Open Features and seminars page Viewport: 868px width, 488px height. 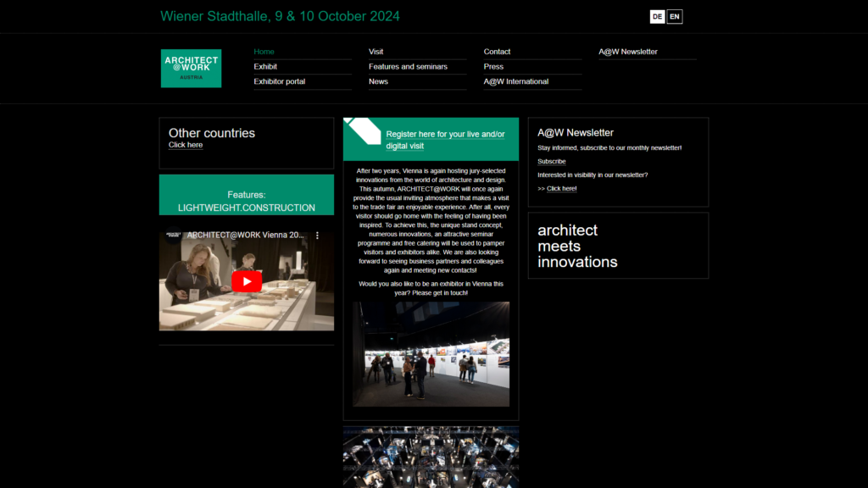[x=408, y=66]
